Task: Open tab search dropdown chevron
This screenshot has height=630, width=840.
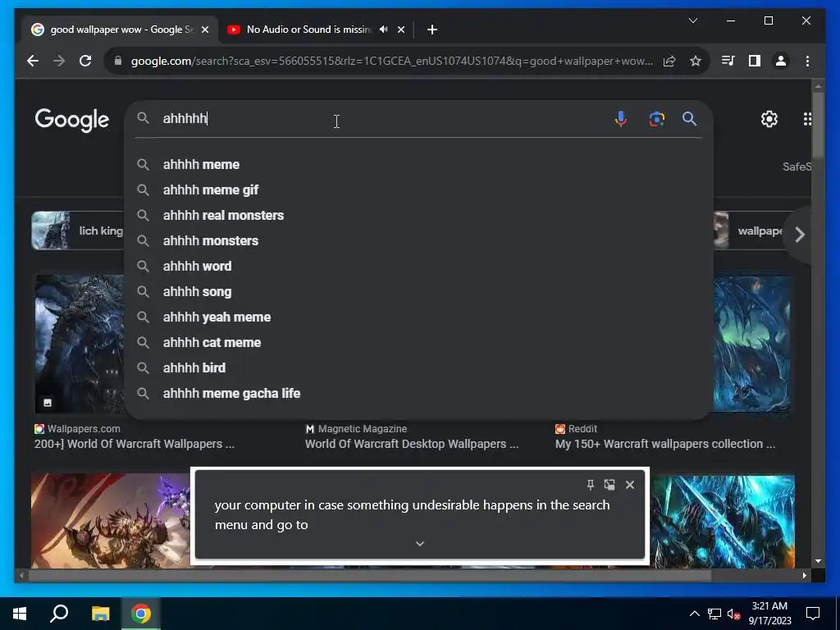Action: 692,21
